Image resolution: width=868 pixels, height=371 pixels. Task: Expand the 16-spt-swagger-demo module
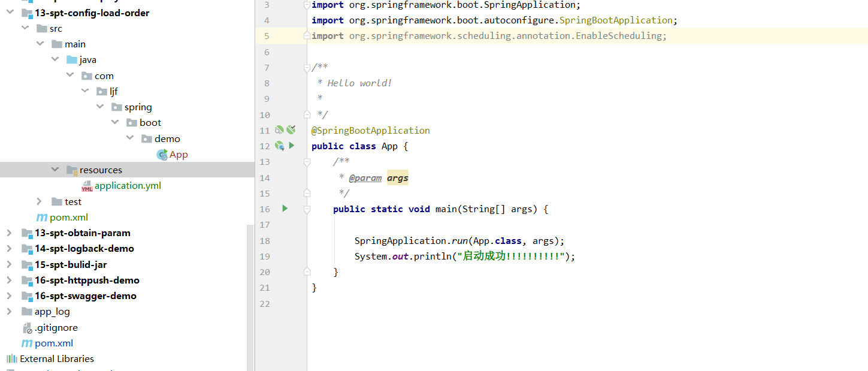tap(9, 295)
